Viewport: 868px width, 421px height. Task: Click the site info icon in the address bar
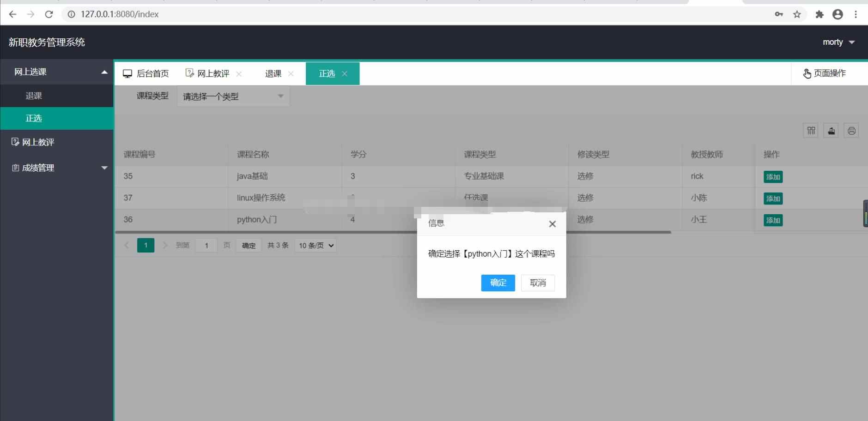pos(71,14)
